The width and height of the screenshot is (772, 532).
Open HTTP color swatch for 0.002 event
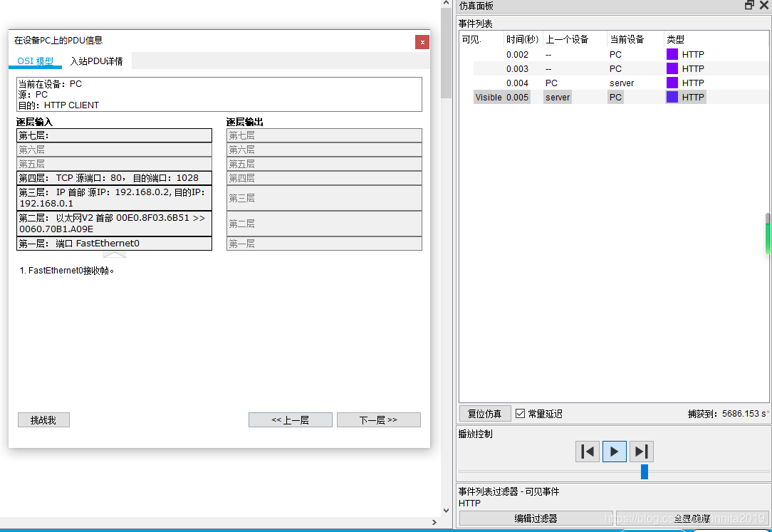click(x=672, y=54)
